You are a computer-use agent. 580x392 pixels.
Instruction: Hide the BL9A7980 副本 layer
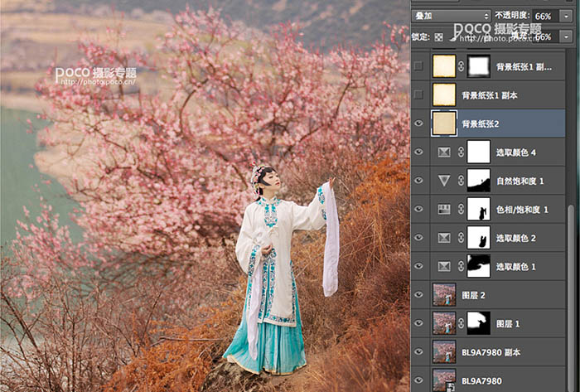[x=418, y=351]
